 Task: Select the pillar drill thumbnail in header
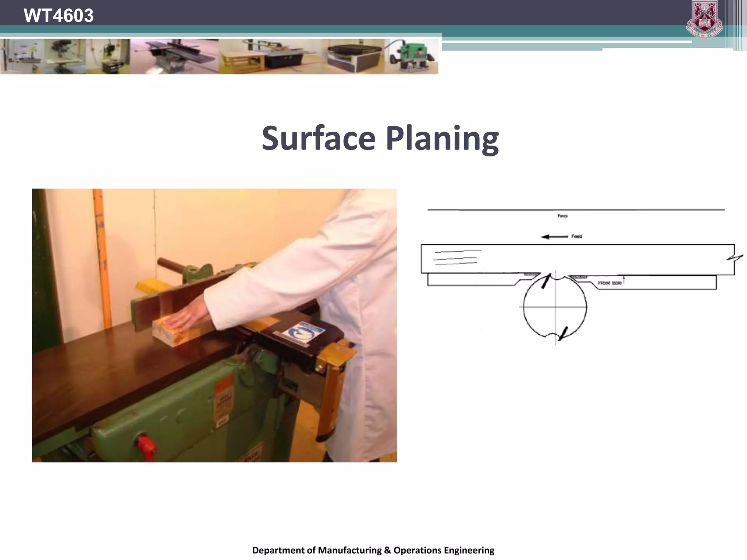(x=65, y=57)
